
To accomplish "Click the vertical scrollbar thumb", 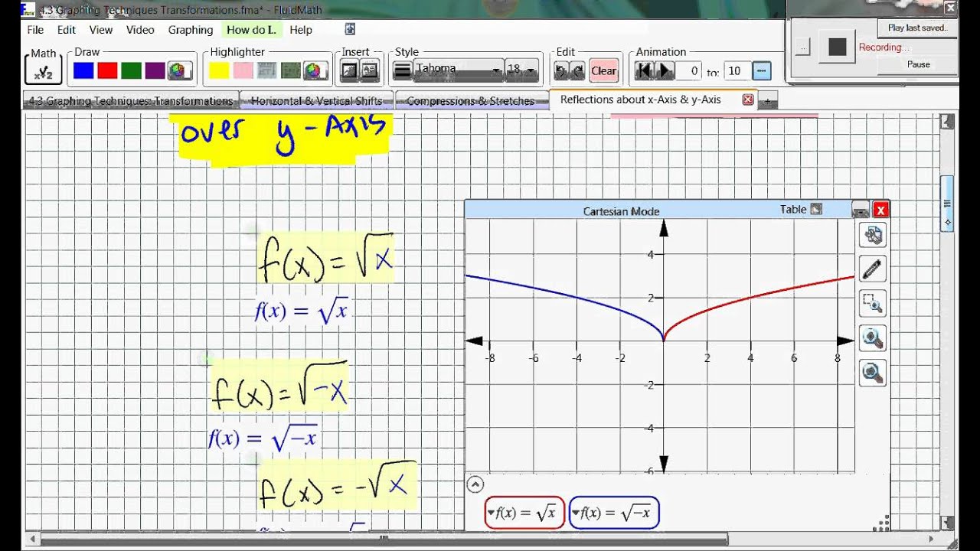I will tap(947, 204).
